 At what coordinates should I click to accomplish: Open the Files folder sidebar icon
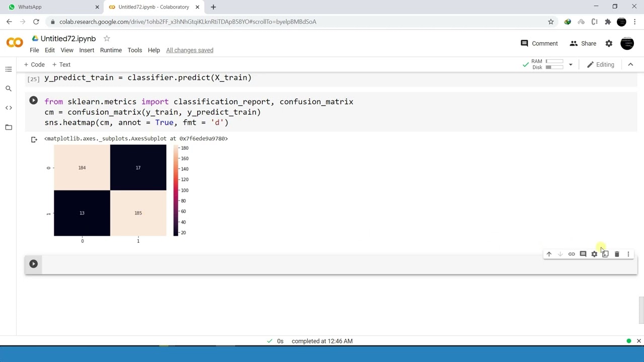click(x=9, y=127)
